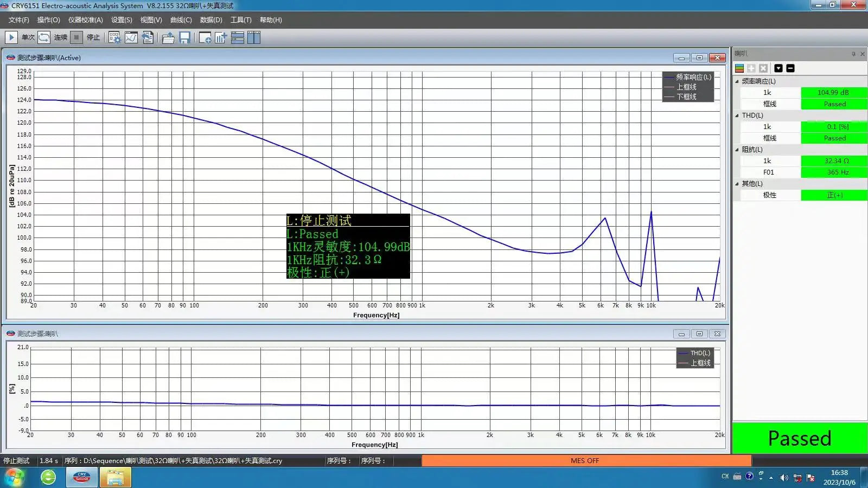Open the 曲线(C) menu

pos(181,20)
